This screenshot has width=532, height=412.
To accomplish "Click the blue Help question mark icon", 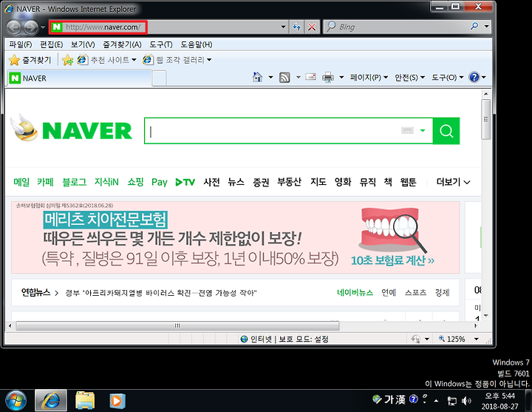I will pyautogui.click(x=474, y=78).
